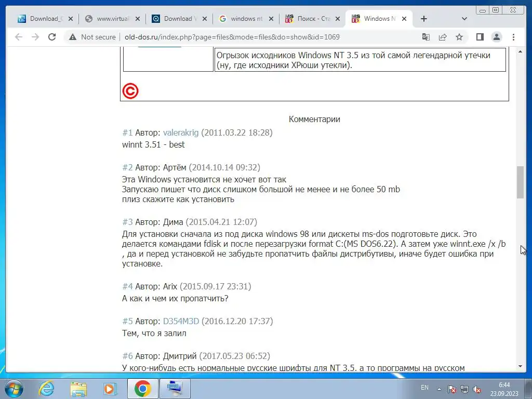Open the Not secure site info warning
532x399 pixels.
92,37
